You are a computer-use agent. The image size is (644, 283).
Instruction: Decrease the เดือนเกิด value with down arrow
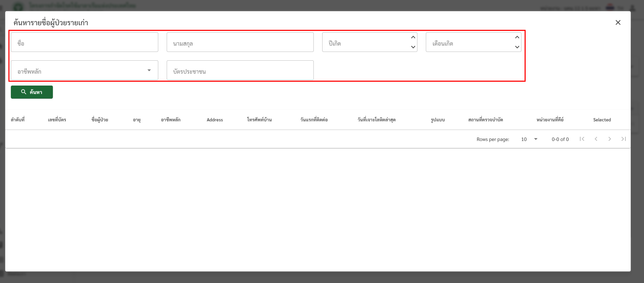point(517,47)
